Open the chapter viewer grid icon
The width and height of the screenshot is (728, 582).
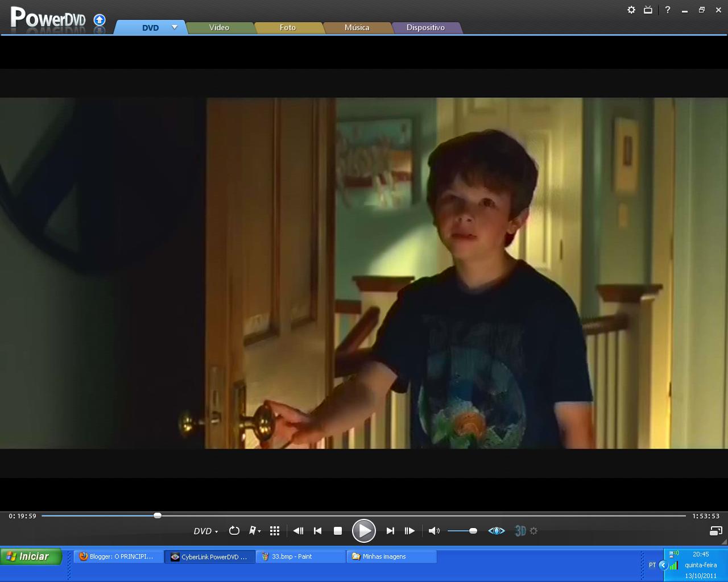pyautogui.click(x=275, y=530)
